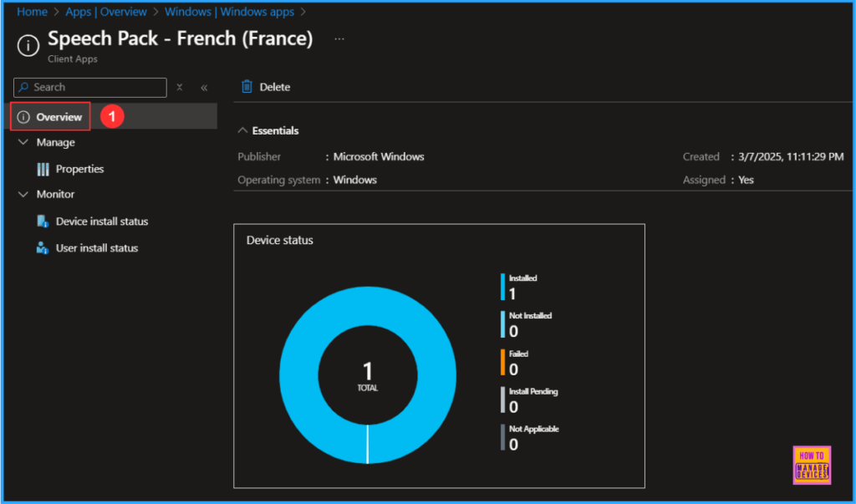The width and height of the screenshot is (856, 504).
Task: Open the Properties page
Action: (79, 170)
